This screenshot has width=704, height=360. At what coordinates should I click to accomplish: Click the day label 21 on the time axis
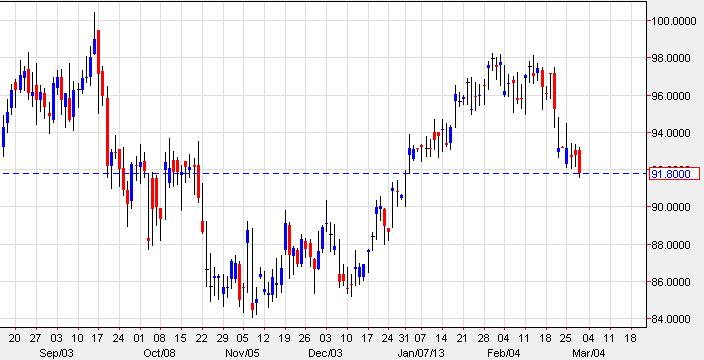462,338
